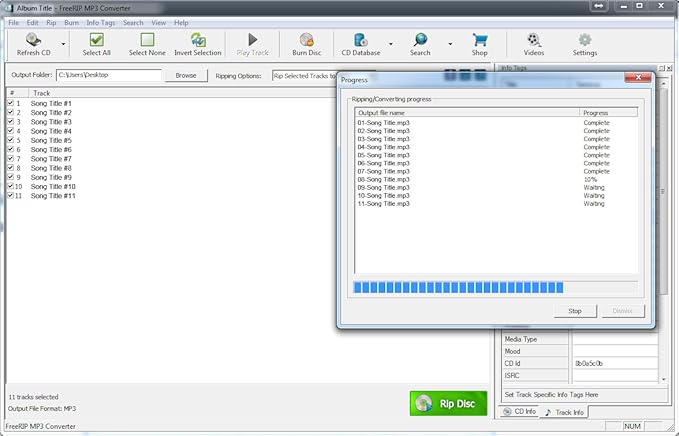Open the Settings gear icon

tap(584, 44)
